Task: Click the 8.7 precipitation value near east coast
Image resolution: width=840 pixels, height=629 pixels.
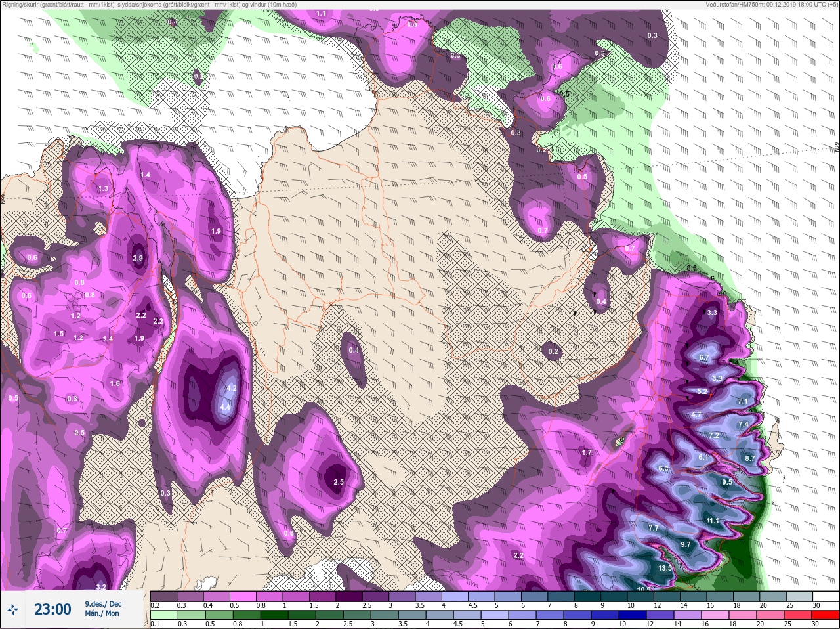Action: [x=749, y=458]
